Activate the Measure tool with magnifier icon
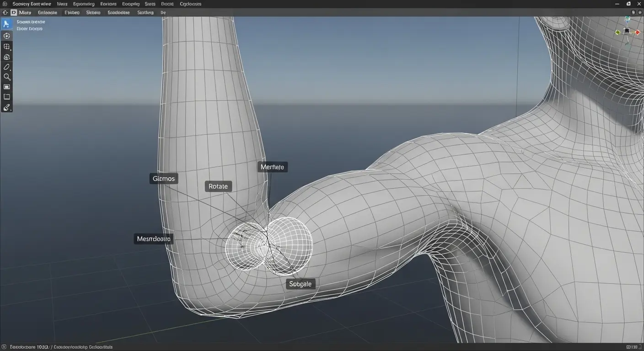 click(x=6, y=77)
